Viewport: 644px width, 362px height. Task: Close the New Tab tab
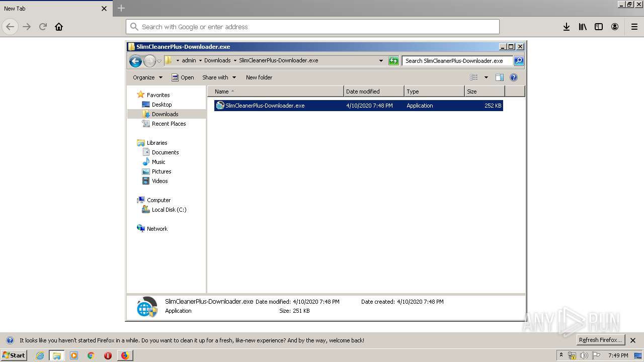pos(104,9)
